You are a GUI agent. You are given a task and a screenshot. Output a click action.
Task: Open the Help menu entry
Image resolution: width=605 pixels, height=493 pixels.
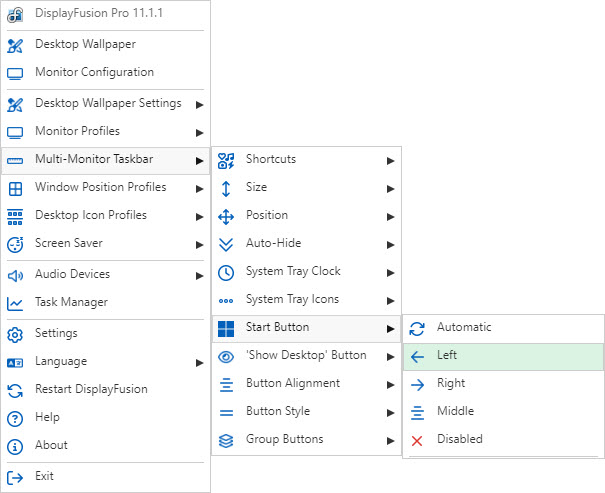(x=106, y=418)
